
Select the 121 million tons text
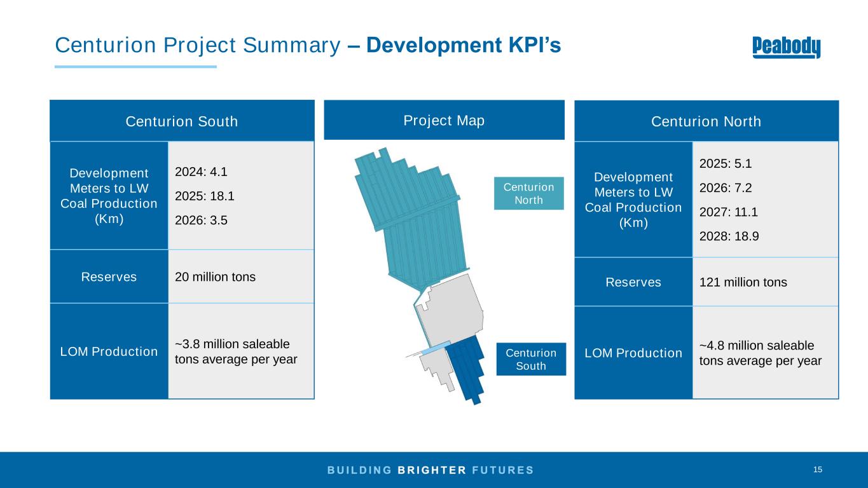click(x=743, y=282)
